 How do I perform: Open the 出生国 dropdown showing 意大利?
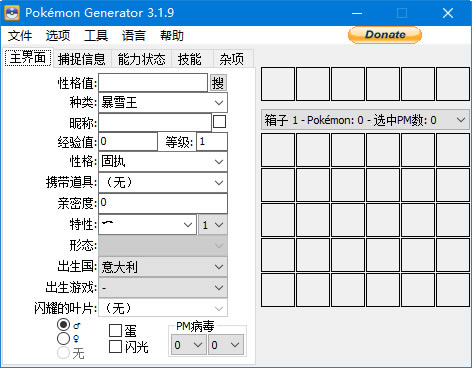click(x=163, y=267)
